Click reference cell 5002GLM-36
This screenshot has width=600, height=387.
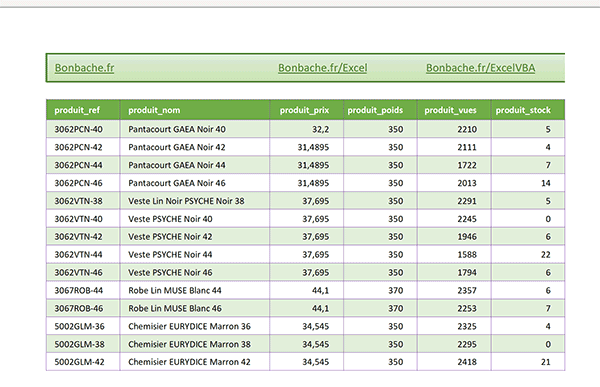coord(83,327)
